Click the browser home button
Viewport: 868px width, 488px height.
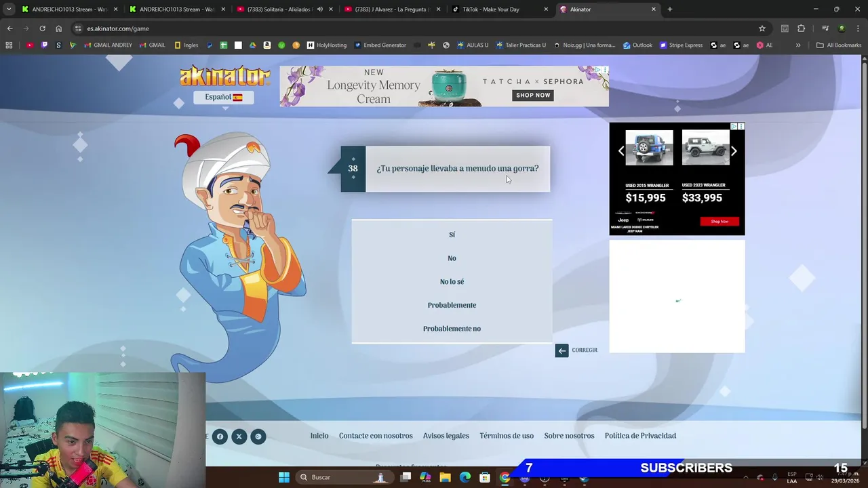[58, 28]
